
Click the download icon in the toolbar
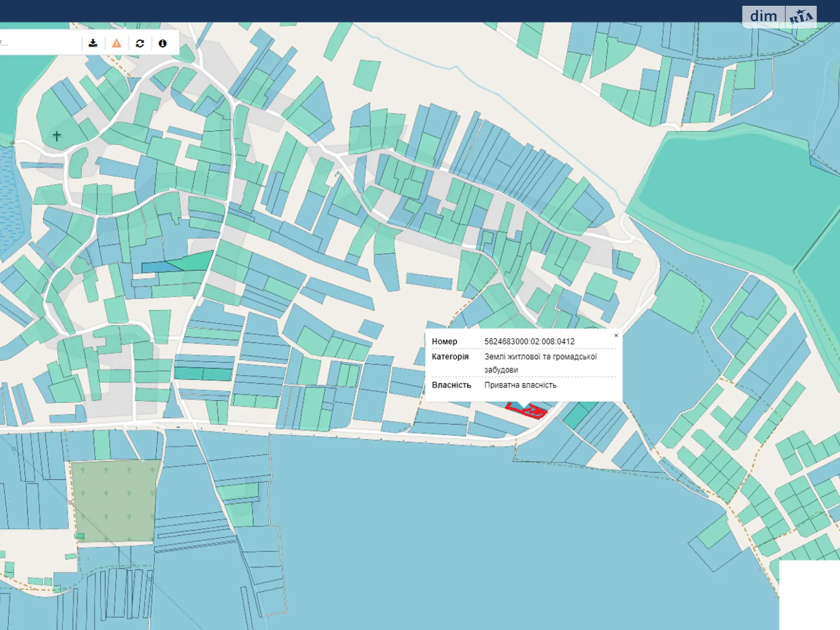(93, 43)
